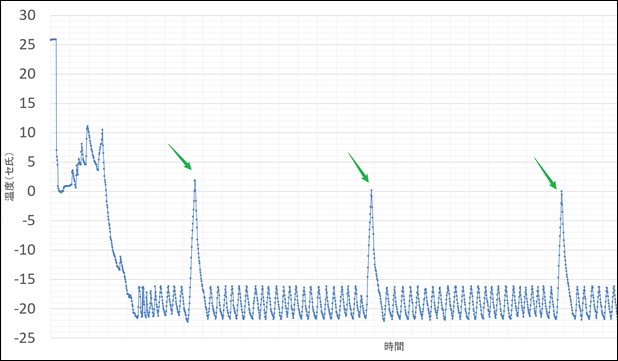Click the -15 label on the temperature axis
Viewport: 618px width, 361px height.
click(25, 279)
